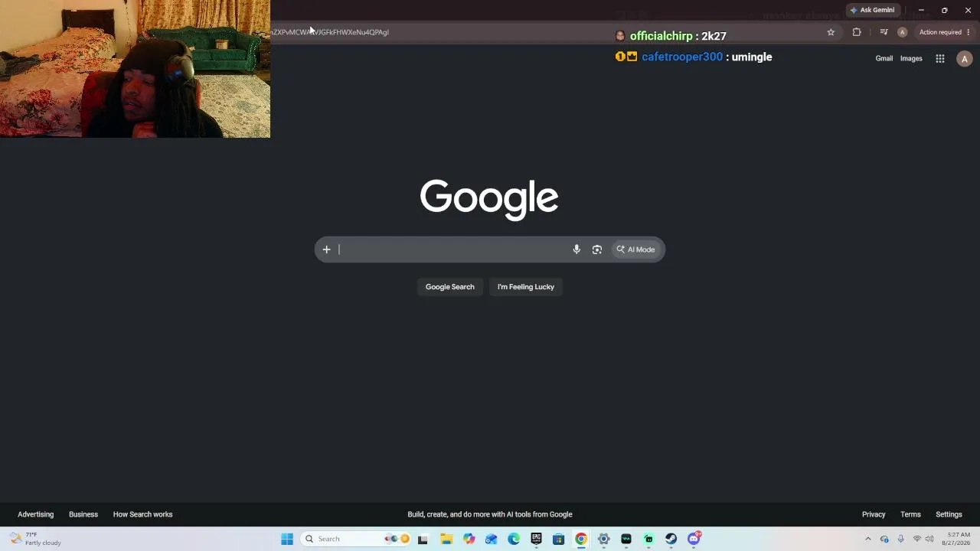
Task: Restore down the Chrome window
Action: pos(944,10)
